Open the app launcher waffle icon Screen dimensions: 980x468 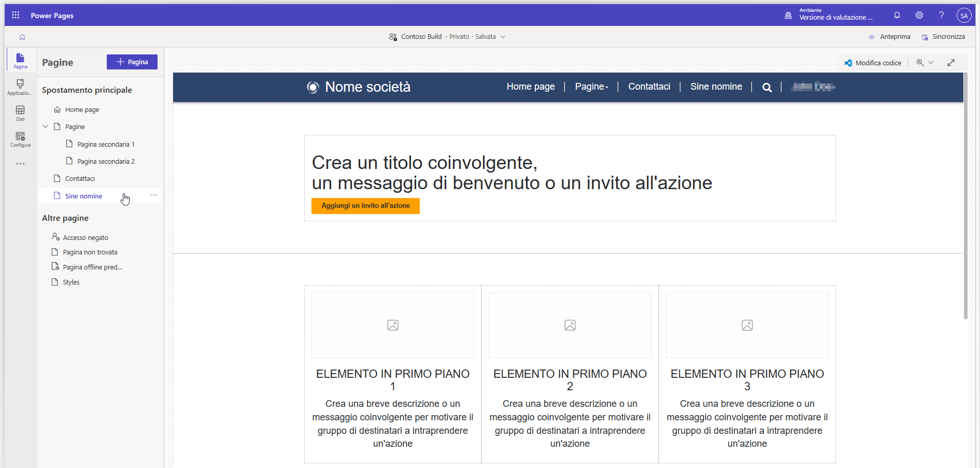[16, 15]
